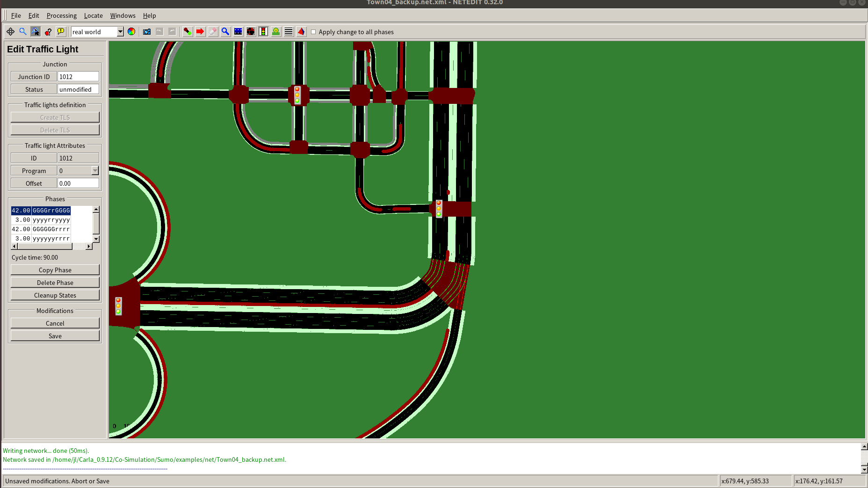Open the Help menu
The height and width of the screenshot is (488, 868).
[150, 15]
